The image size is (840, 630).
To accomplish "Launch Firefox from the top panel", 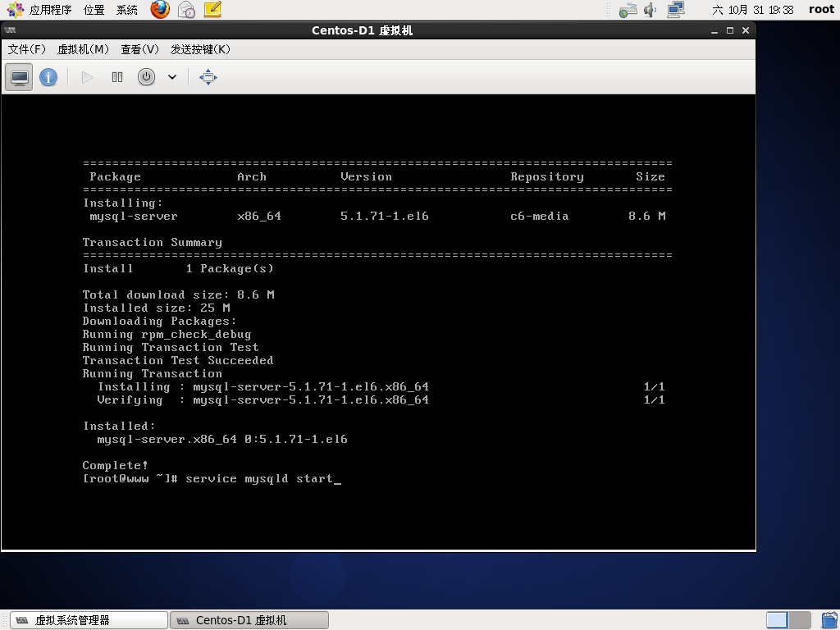I will (160, 10).
